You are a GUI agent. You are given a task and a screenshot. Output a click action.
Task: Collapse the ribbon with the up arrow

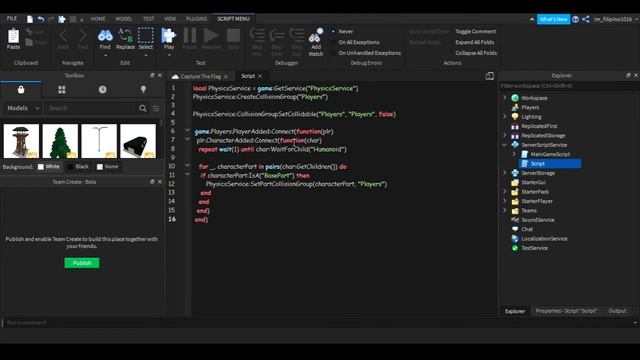pyautogui.click(x=531, y=19)
